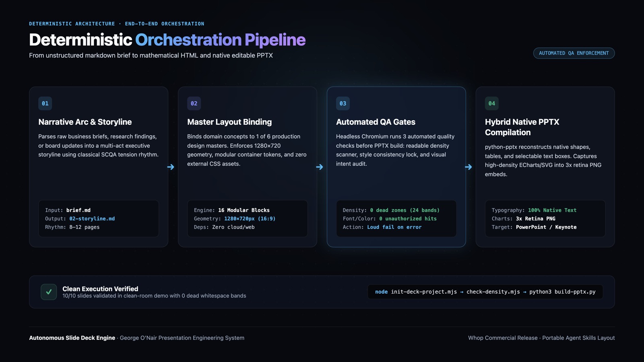
Task: Click the Narrative Arc card description paragraph
Action: click(x=99, y=146)
